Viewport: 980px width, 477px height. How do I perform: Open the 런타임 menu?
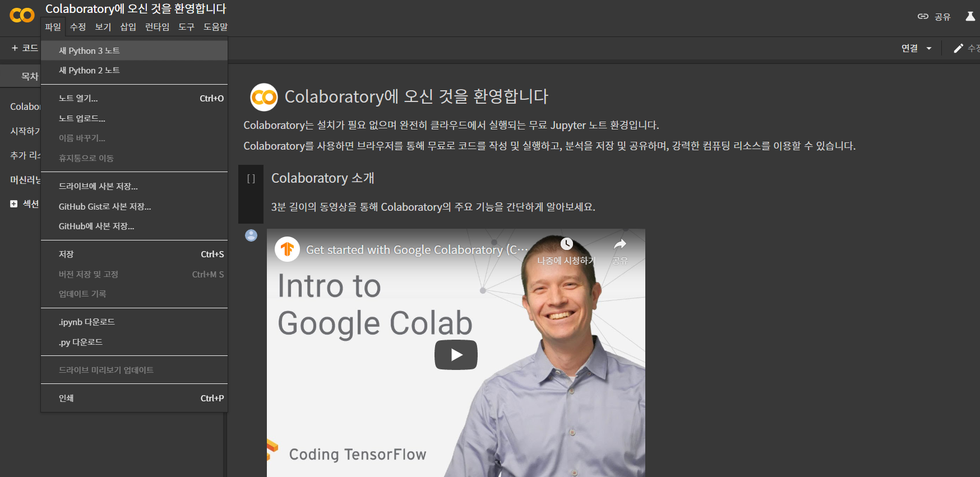coord(157,27)
